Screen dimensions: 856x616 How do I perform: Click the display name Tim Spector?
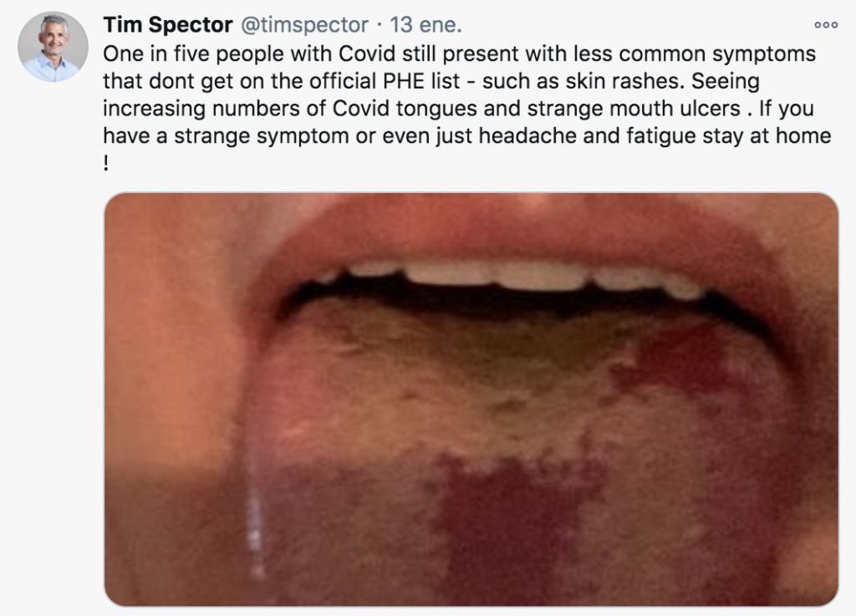pyautogui.click(x=167, y=25)
